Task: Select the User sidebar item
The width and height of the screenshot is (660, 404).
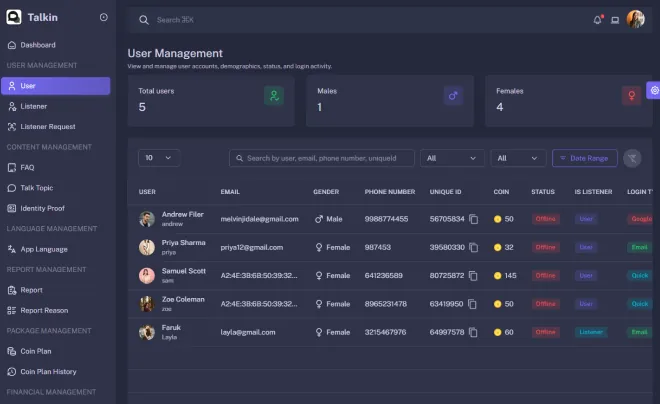Action: point(56,86)
